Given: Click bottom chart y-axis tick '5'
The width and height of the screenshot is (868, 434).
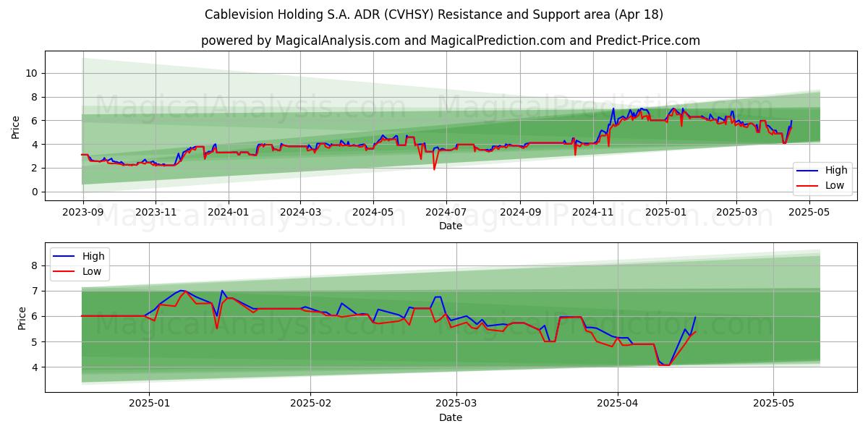Looking at the screenshot, I should [35, 342].
